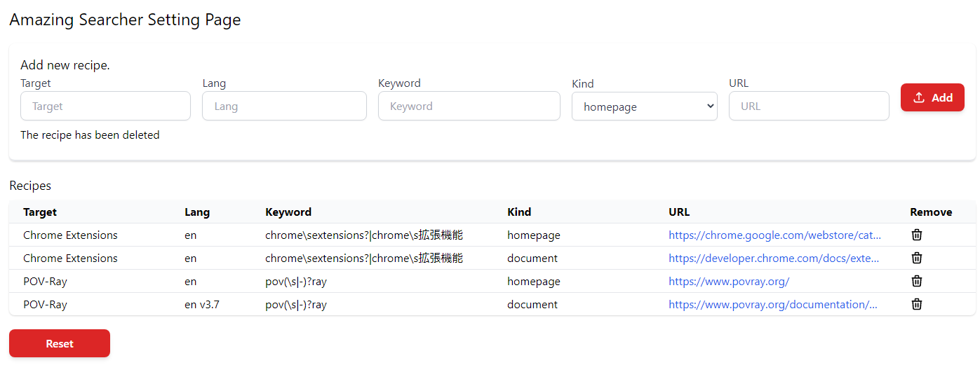Click into the Lang text field
The image size is (980, 372).
click(x=284, y=106)
